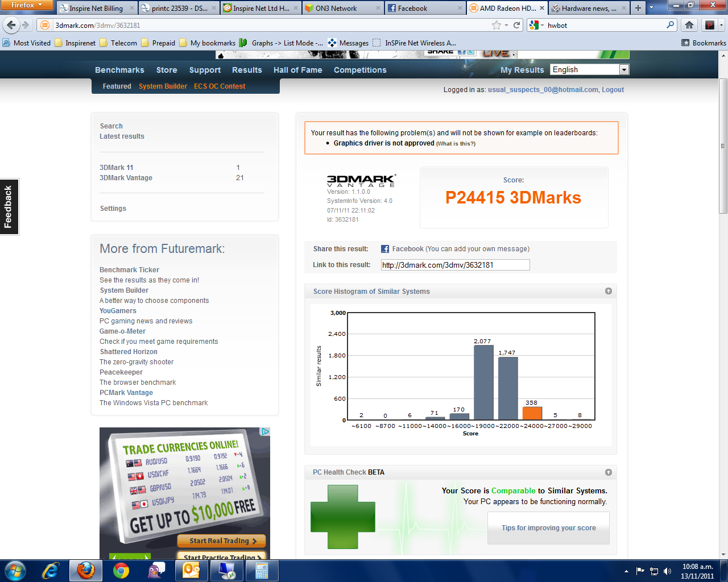Viewport: 728px width, 582px height.
Task: Go to Hall of Fame
Action: pos(297,70)
